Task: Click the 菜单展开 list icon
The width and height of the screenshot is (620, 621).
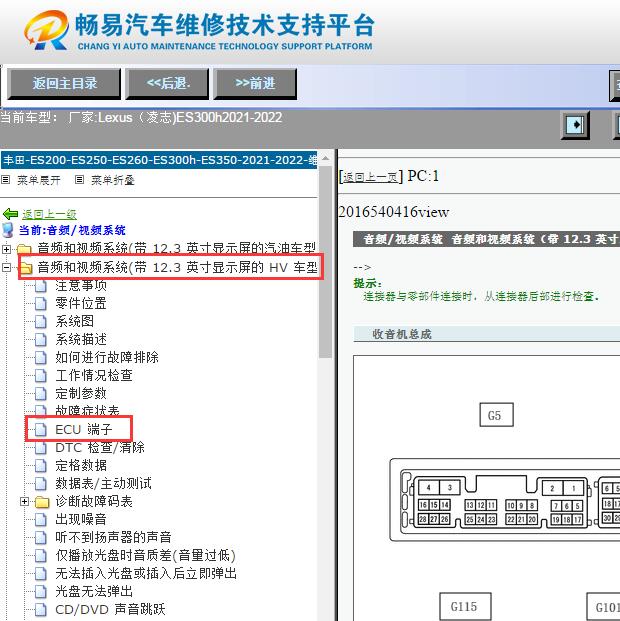Action: click(6, 180)
